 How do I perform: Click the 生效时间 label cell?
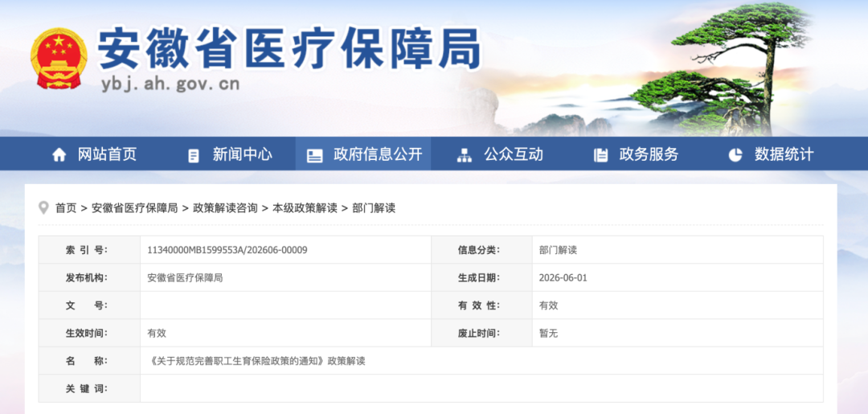pos(89,333)
